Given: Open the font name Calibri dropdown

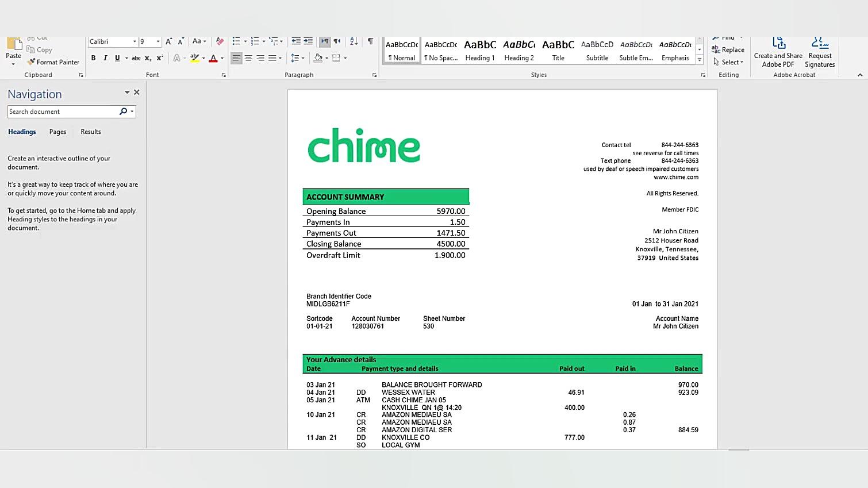Looking at the screenshot, I should [x=135, y=42].
